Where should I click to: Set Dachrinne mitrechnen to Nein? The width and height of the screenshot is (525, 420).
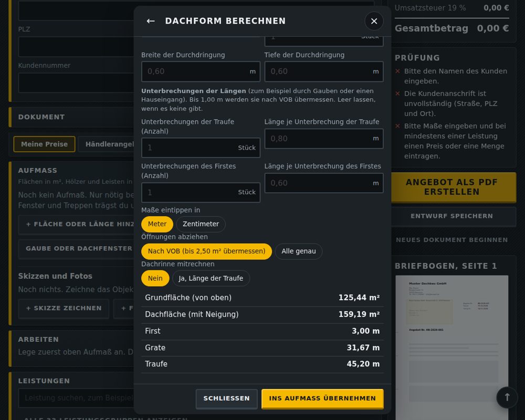(155, 278)
